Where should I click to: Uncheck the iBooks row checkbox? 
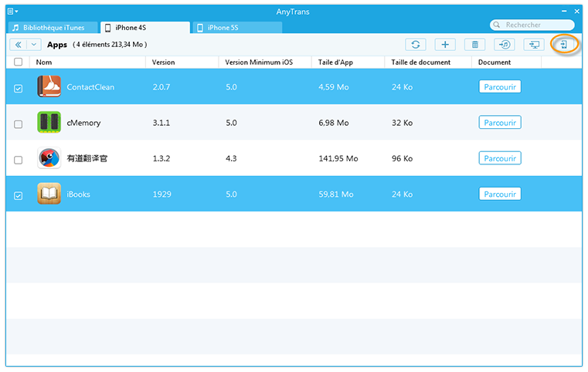(18, 195)
